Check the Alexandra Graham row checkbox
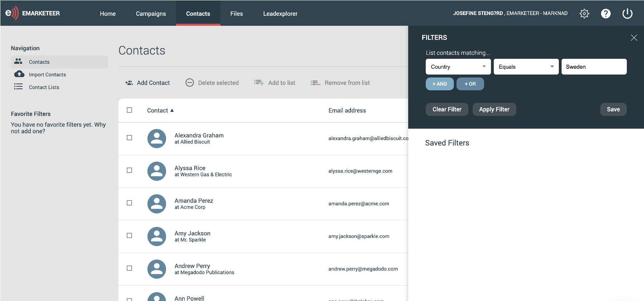This screenshot has width=644, height=301. click(x=130, y=138)
